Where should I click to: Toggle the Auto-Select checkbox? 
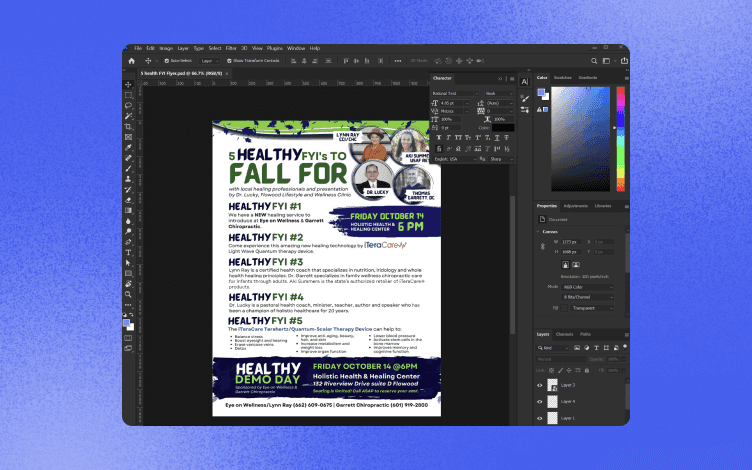[166, 61]
